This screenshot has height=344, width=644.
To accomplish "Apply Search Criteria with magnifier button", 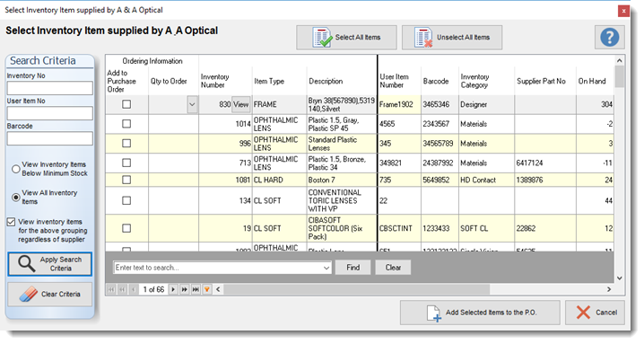I will [49, 264].
